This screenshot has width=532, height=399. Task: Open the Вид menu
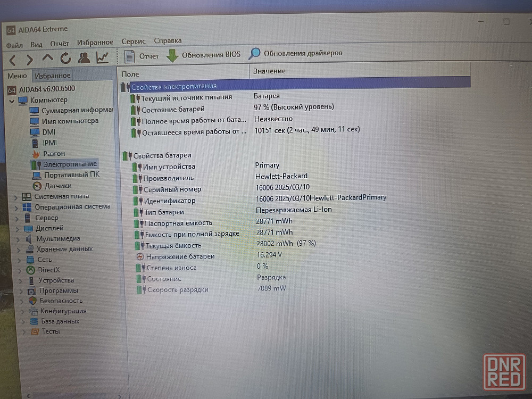36,45
